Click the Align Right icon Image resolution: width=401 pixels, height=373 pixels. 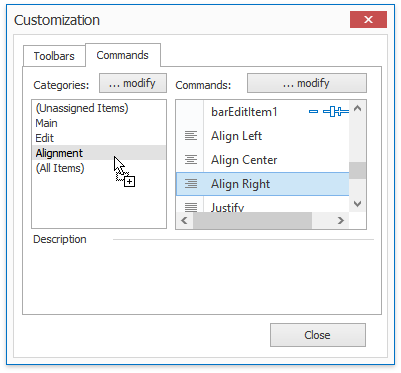point(191,184)
